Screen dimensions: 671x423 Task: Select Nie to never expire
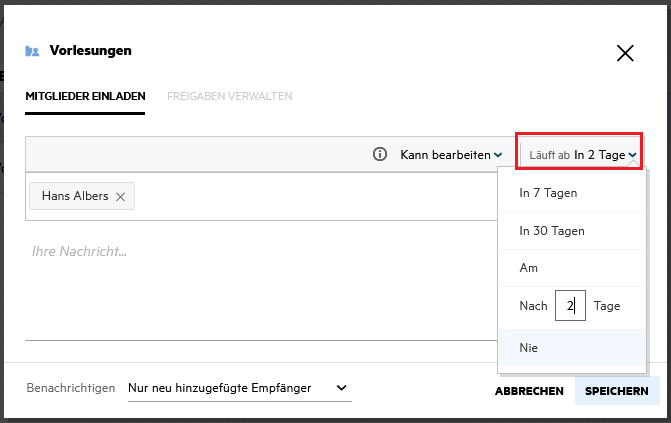click(x=529, y=347)
